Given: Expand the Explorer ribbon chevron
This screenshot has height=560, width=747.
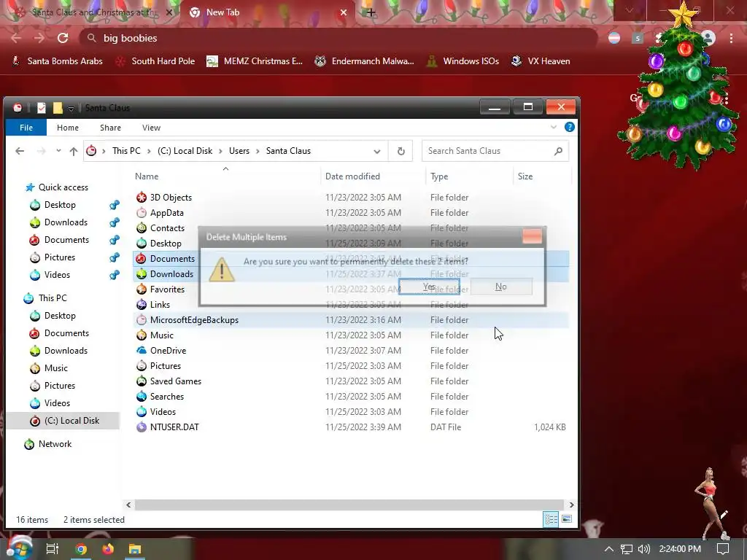Looking at the screenshot, I should coord(554,127).
